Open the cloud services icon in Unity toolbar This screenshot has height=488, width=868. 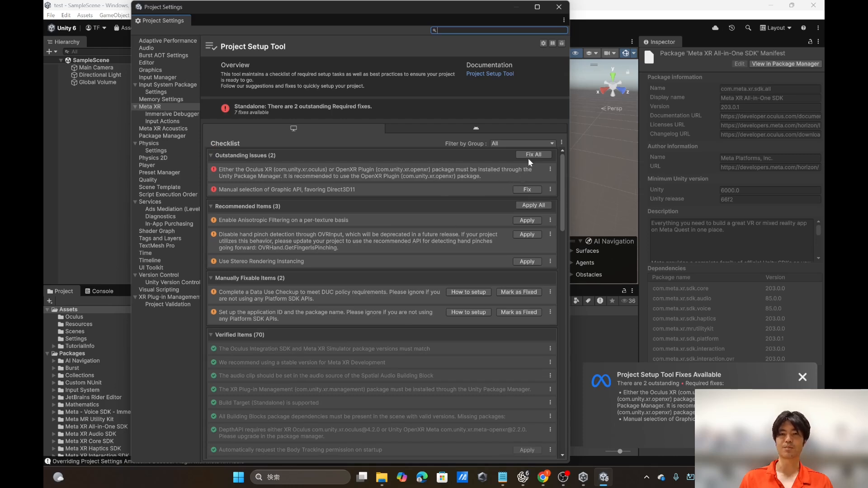[715, 28]
